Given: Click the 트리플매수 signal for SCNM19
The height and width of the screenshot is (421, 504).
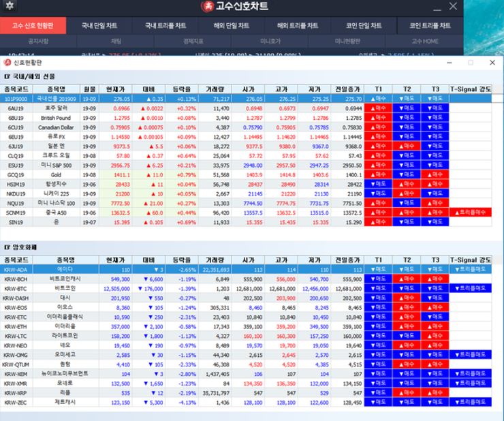Looking at the screenshot, I should click(471, 213).
